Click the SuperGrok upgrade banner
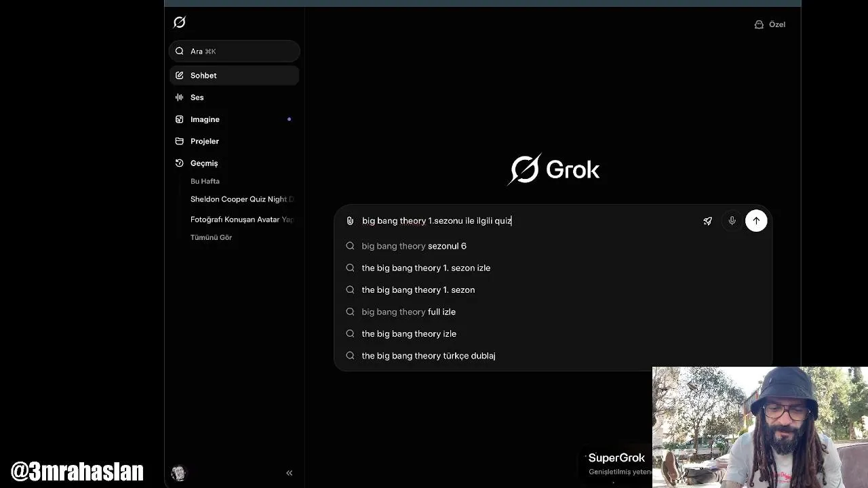868x488 pixels. coord(618,464)
